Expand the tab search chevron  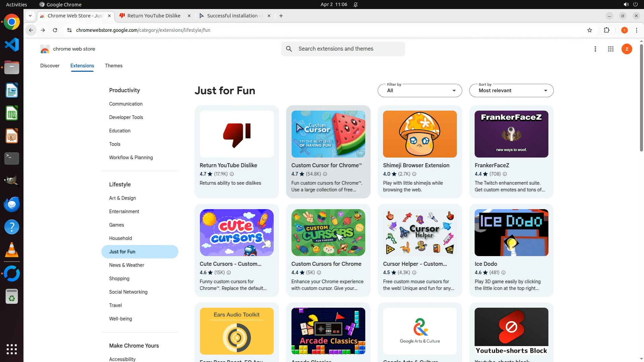point(30,16)
